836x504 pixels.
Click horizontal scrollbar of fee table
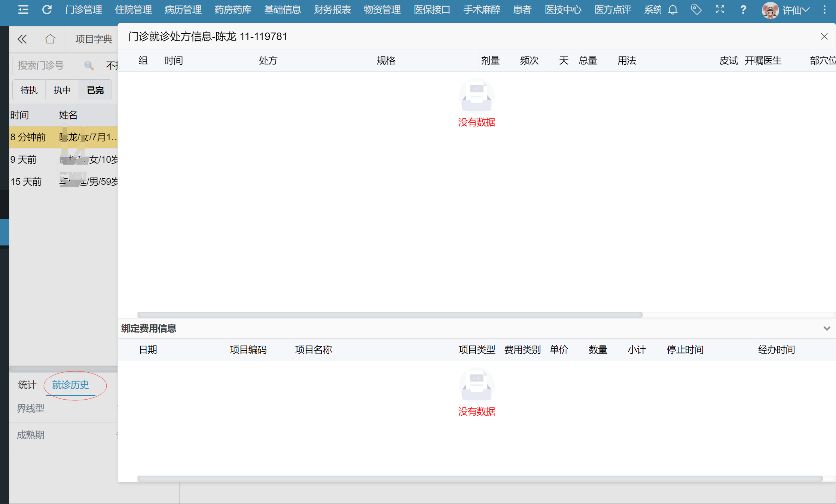coord(480,479)
